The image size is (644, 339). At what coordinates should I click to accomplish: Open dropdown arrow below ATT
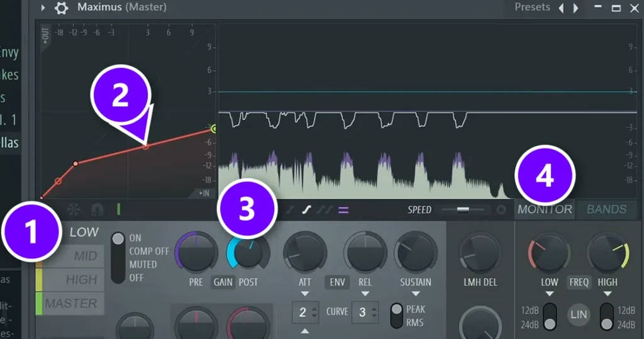[x=305, y=294]
